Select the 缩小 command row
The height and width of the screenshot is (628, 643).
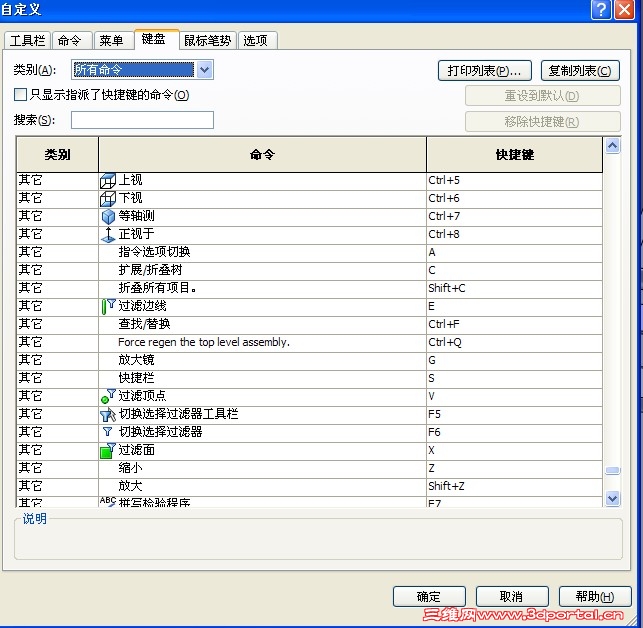[x=310, y=468]
